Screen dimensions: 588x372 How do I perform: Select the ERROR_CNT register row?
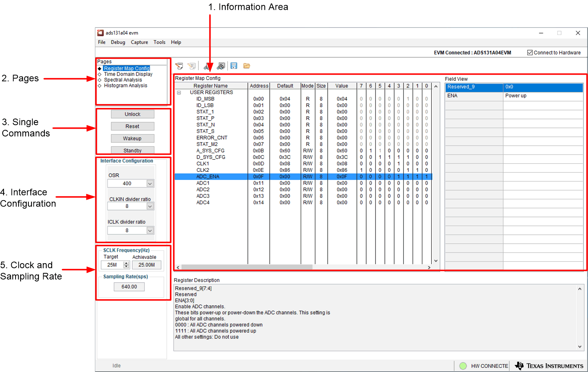click(303, 138)
